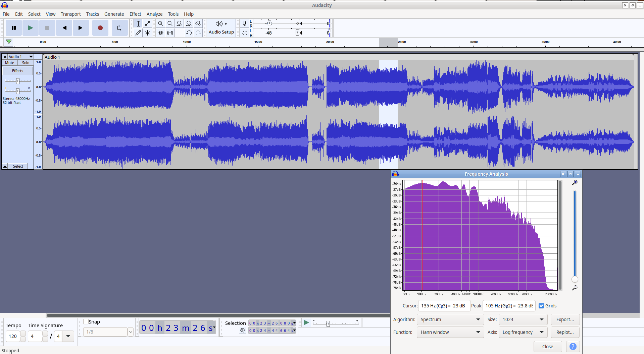Mute the Audio 1 track
This screenshot has width=644, height=354.
click(x=10, y=63)
